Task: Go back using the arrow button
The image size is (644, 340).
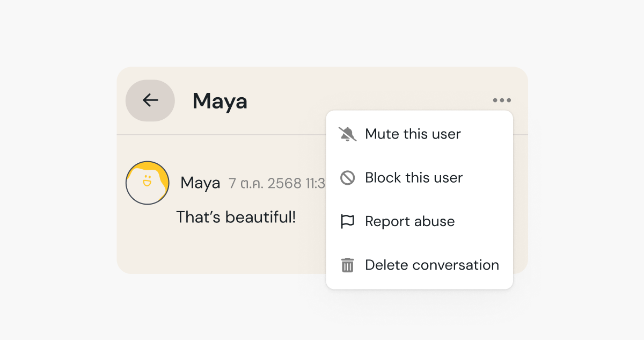Action: [x=150, y=100]
